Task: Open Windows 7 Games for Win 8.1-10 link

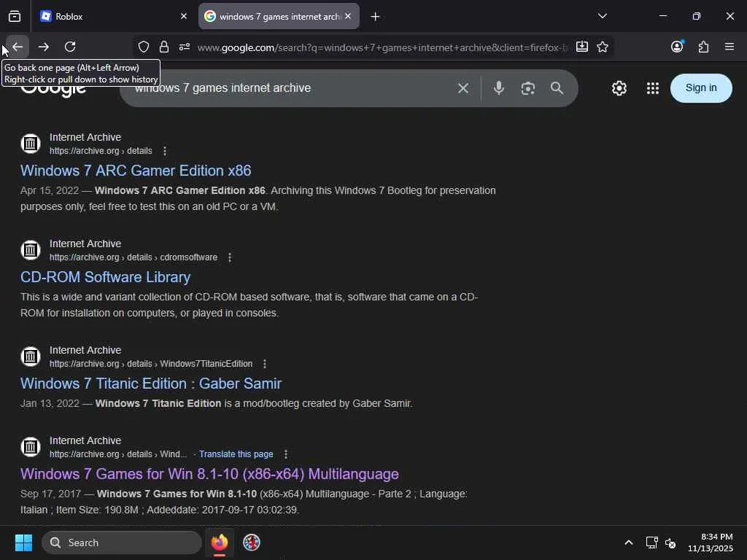Action: tap(209, 474)
